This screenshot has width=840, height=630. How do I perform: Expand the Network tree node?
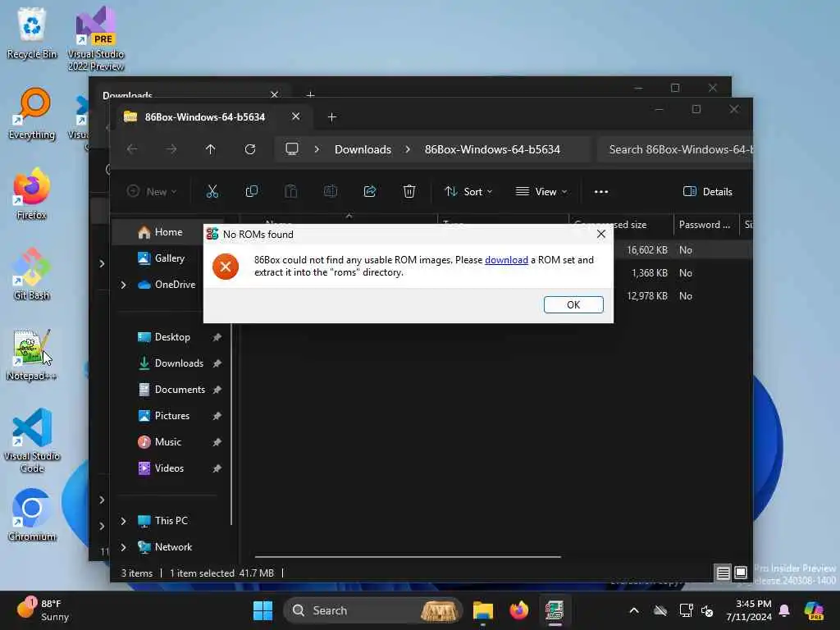pos(123,547)
